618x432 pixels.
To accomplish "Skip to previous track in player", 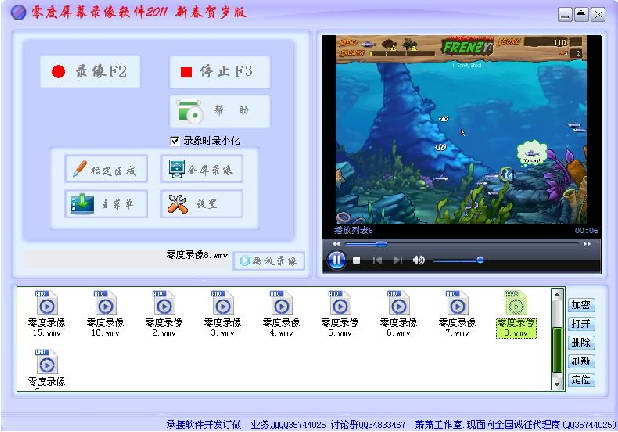I will 377,261.
